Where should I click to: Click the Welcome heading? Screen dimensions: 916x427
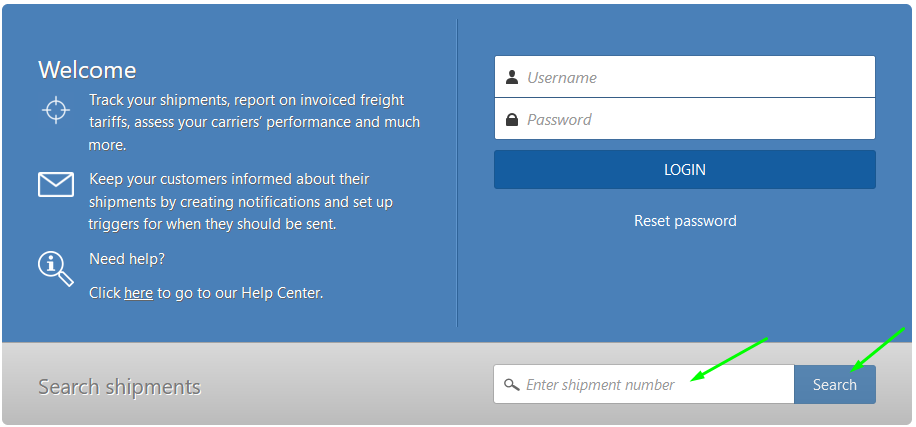[x=87, y=70]
